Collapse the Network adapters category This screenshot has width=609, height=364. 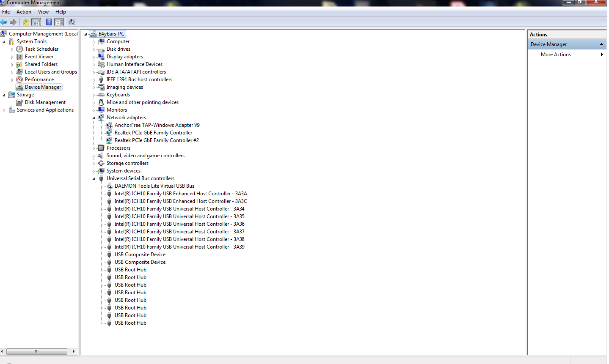94,118
